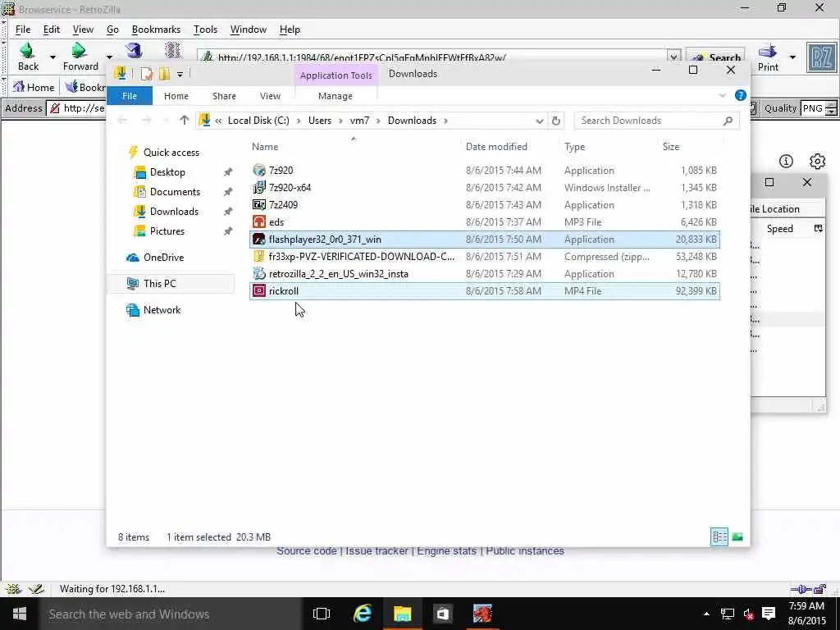Switch to details view layout button
This screenshot has width=840, height=630.
pos(719,536)
